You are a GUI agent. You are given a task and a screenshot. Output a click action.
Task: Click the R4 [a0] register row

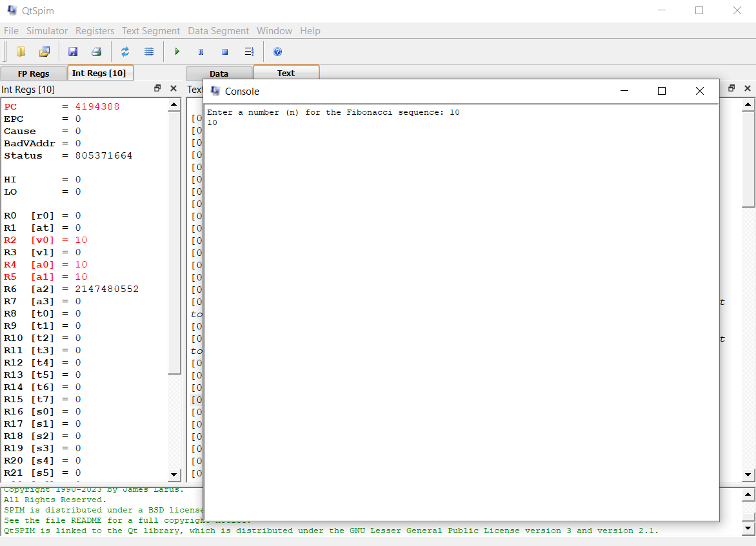coord(46,264)
